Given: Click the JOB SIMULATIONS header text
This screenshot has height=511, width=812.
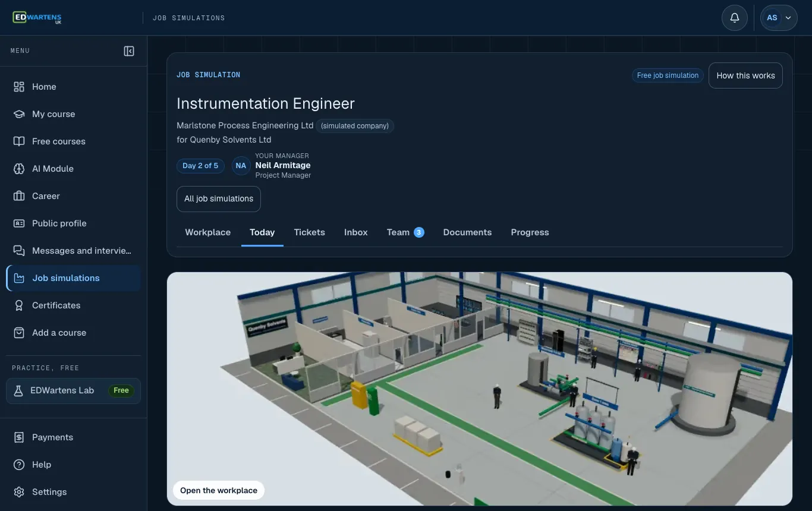Looking at the screenshot, I should coord(189,18).
